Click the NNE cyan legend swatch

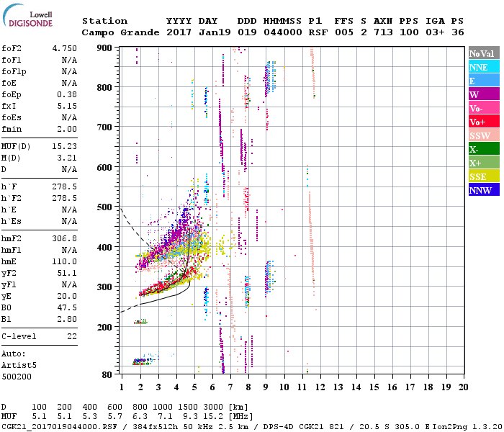coord(483,67)
